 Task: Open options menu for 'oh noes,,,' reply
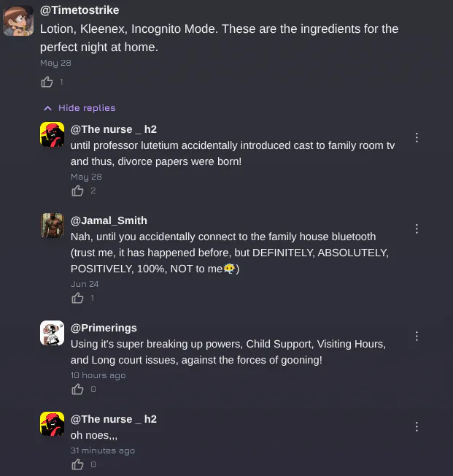417,427
